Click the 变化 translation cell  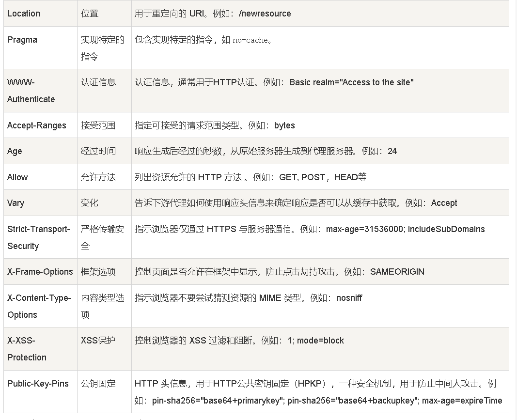coord(104,203)
